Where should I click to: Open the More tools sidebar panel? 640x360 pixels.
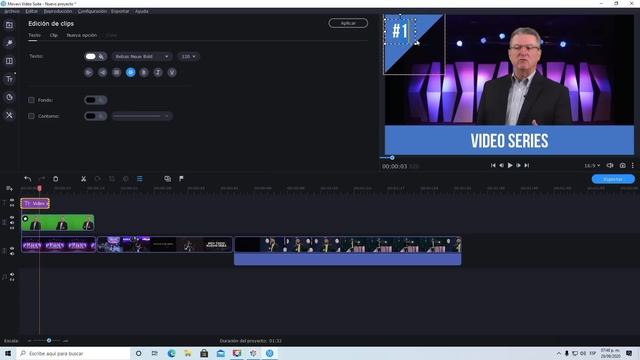(9, 115)
